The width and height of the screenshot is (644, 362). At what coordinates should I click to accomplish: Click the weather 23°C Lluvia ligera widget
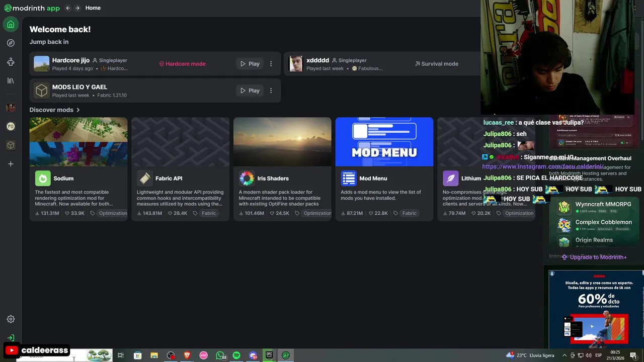pyautogui.click(x=530, y=355)
